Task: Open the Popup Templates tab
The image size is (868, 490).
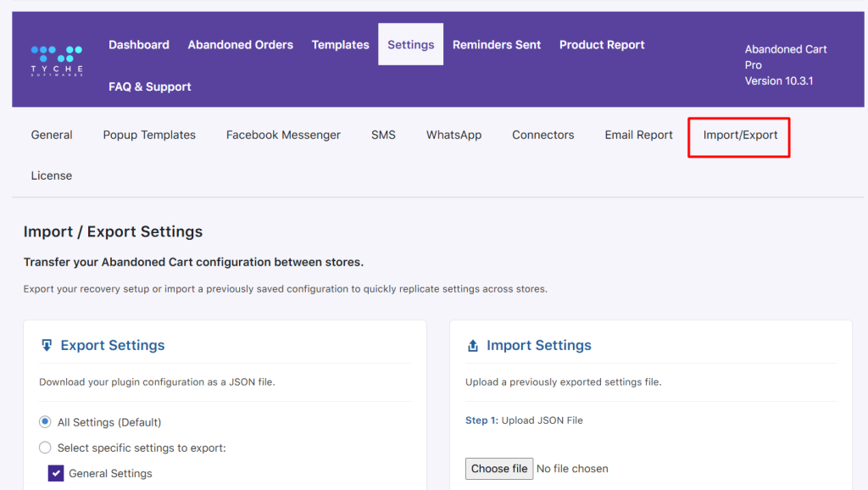Action: pyautogui.click(x=149, y=135)
